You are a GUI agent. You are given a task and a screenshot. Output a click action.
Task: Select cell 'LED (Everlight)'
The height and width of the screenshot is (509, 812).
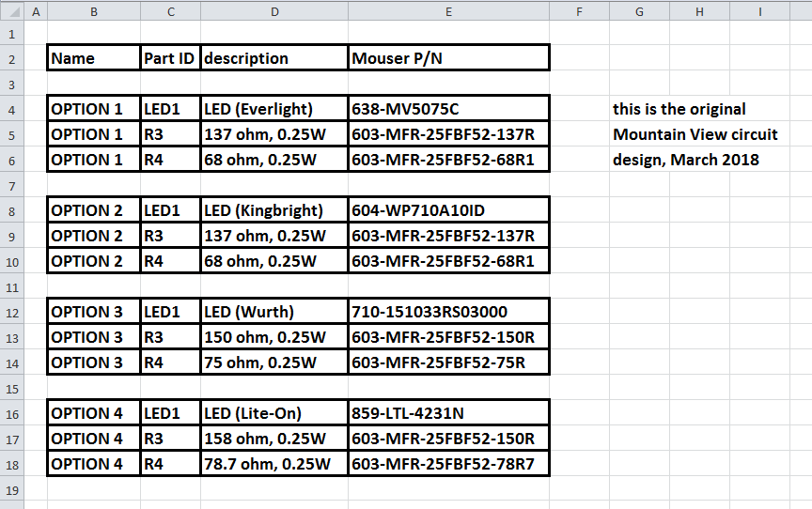point(274,109)
